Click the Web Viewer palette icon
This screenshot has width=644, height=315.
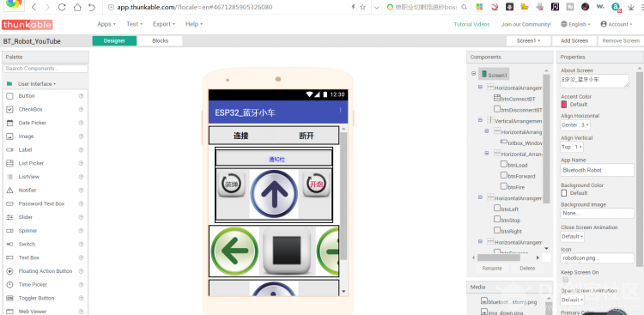(9, 312)
